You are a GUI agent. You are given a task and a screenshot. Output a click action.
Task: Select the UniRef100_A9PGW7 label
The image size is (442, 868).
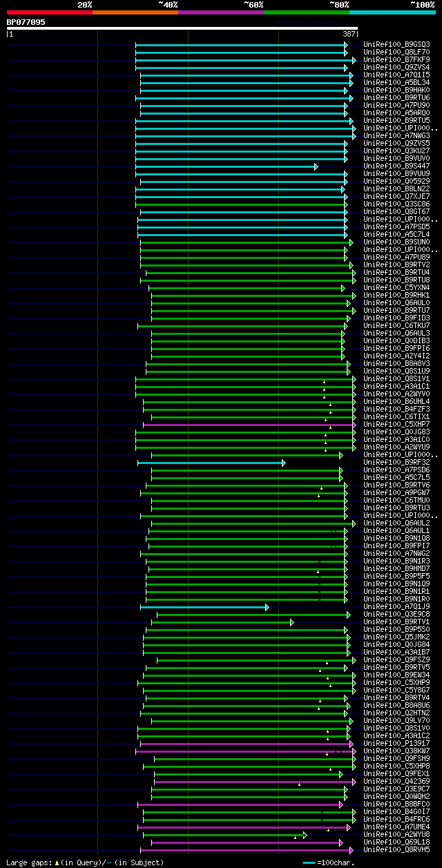(396, 492)
